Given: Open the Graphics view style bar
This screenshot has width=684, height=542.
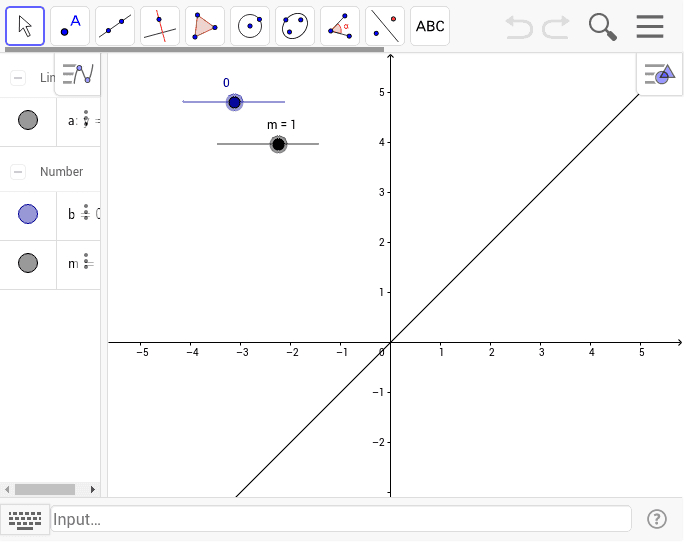Looking at the screenshot, I should [660, 74].
